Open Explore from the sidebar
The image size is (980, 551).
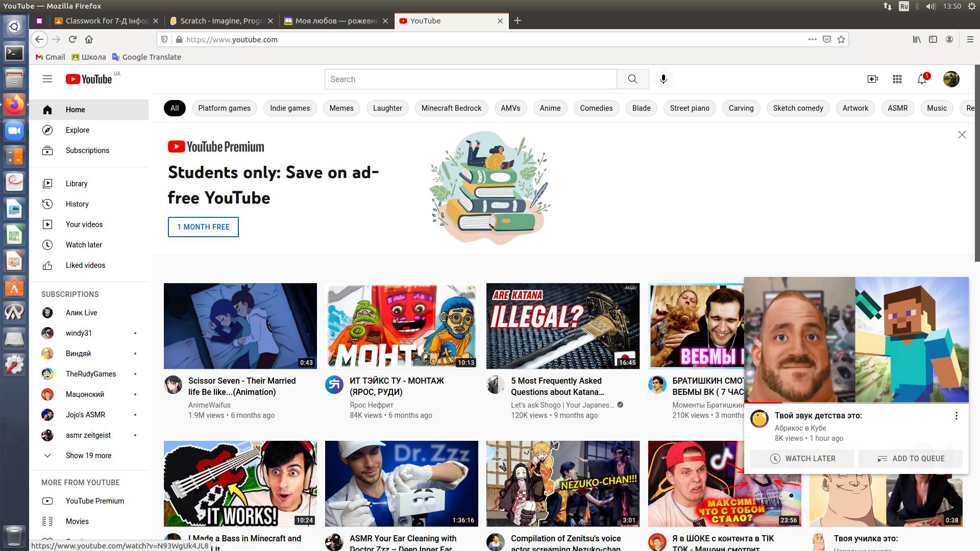coord(77,130)
